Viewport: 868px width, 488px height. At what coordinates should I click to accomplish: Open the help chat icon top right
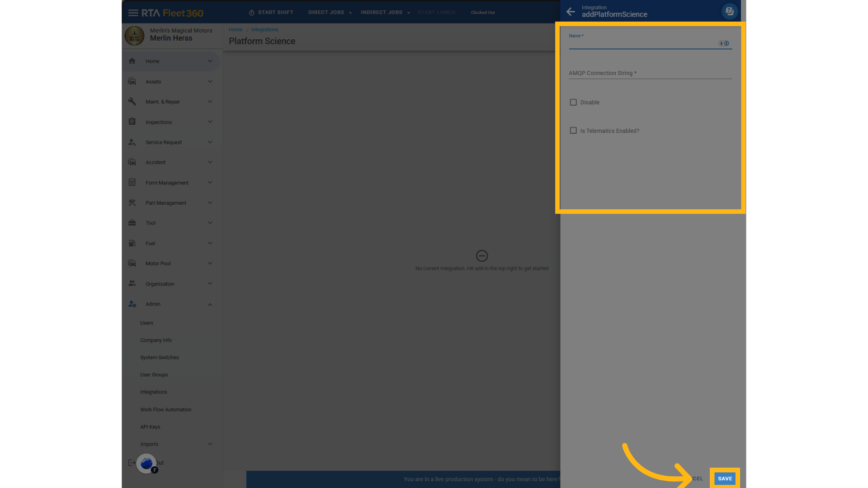[x=729, y=11]
